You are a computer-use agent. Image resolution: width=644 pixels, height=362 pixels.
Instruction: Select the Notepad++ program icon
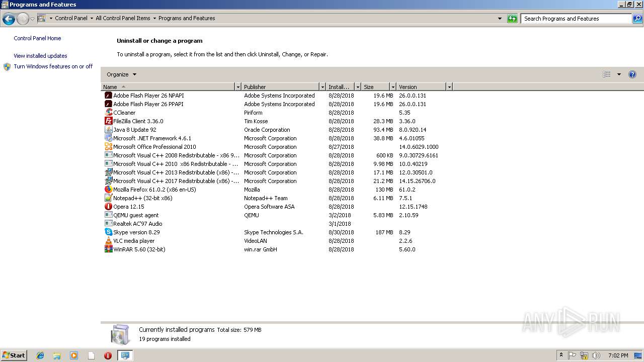click(108, 198)
